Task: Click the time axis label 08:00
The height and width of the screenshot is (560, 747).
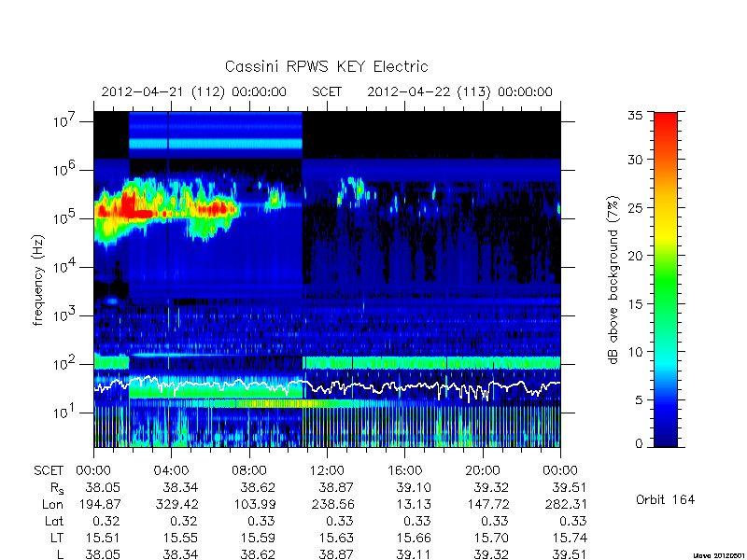Action: (x=249, y=470)
